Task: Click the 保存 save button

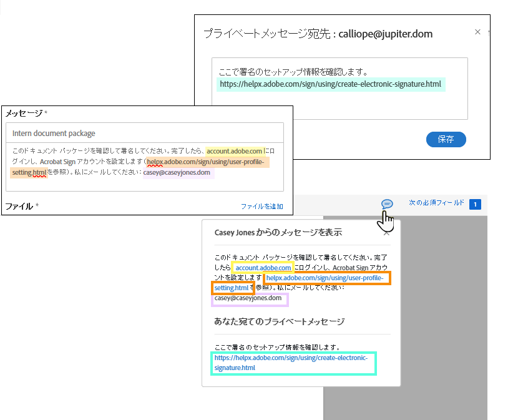Action: click(446, 139)
